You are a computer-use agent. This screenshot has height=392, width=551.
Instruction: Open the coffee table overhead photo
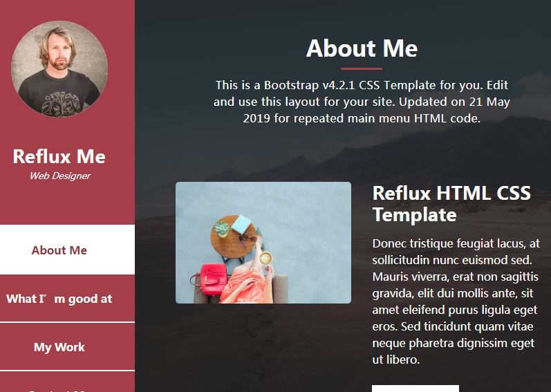263,243
